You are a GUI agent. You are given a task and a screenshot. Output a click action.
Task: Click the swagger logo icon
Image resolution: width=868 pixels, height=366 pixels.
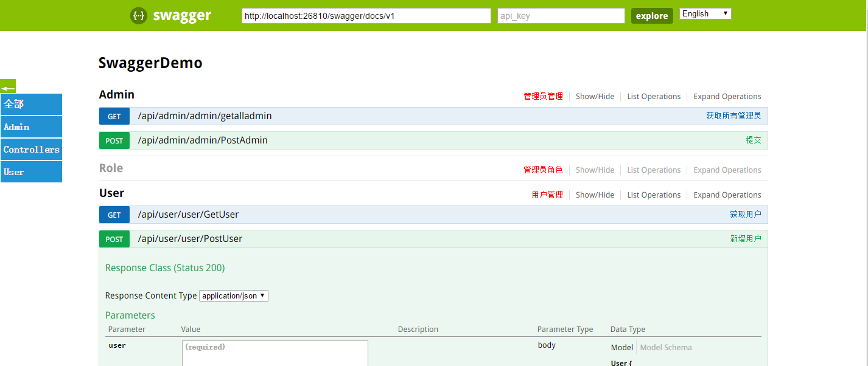[x=139, y=16]
